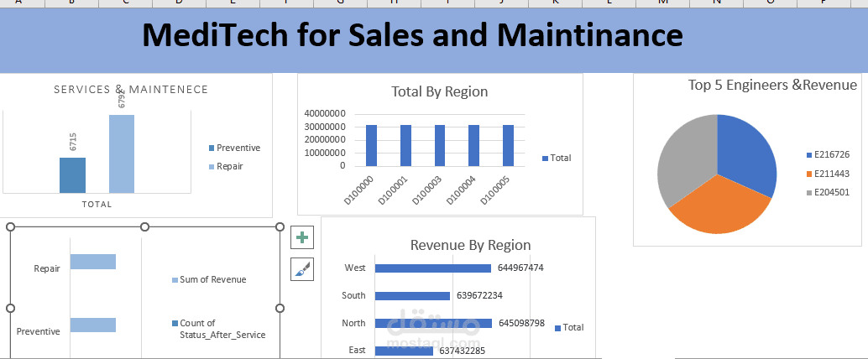Click the West bar in Revenue By Region

(432, 268)
